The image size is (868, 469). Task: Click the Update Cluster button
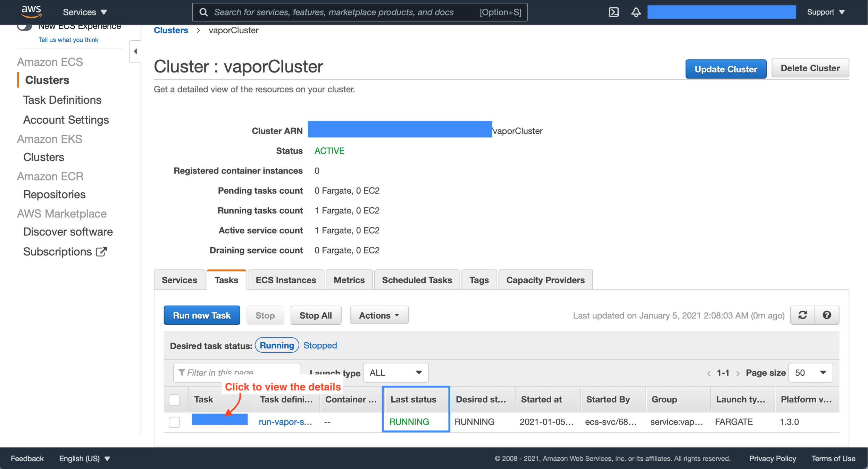click(726, 69)
